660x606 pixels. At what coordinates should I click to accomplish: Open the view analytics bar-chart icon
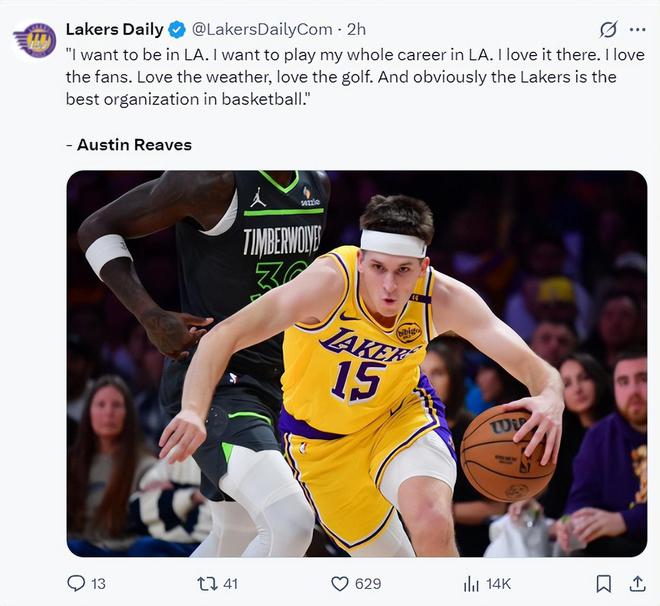click(x=471, y=583)
